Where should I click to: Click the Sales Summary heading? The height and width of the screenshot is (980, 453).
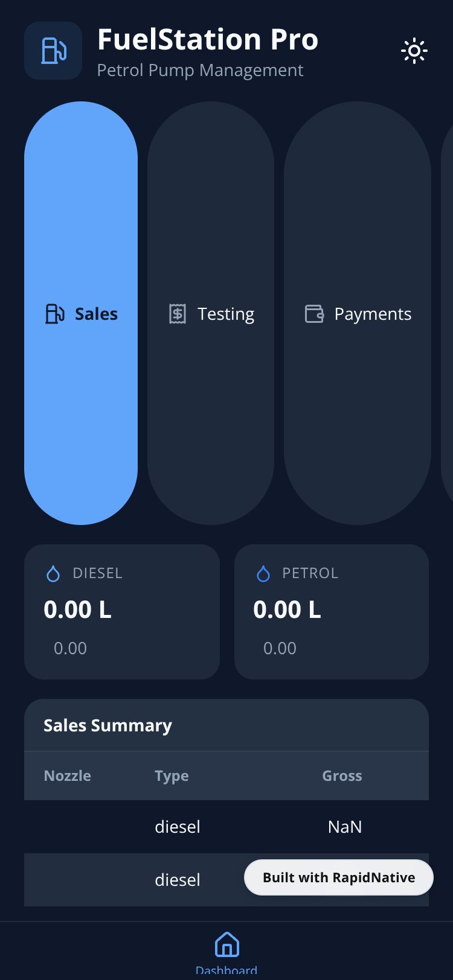pos(108,725)
